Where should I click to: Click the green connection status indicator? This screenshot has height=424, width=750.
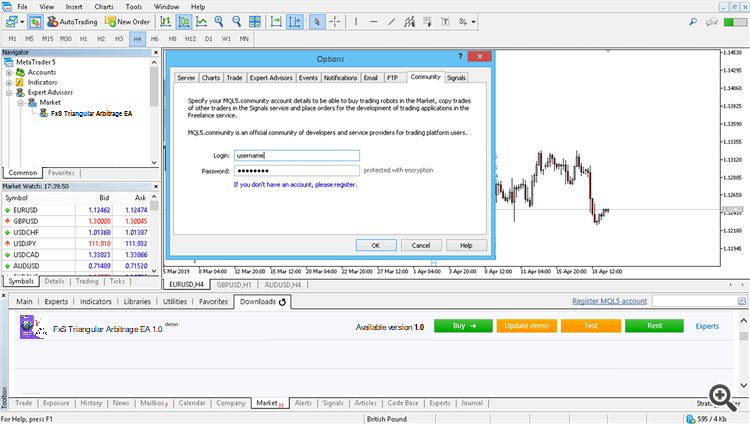tap(735, 22)
